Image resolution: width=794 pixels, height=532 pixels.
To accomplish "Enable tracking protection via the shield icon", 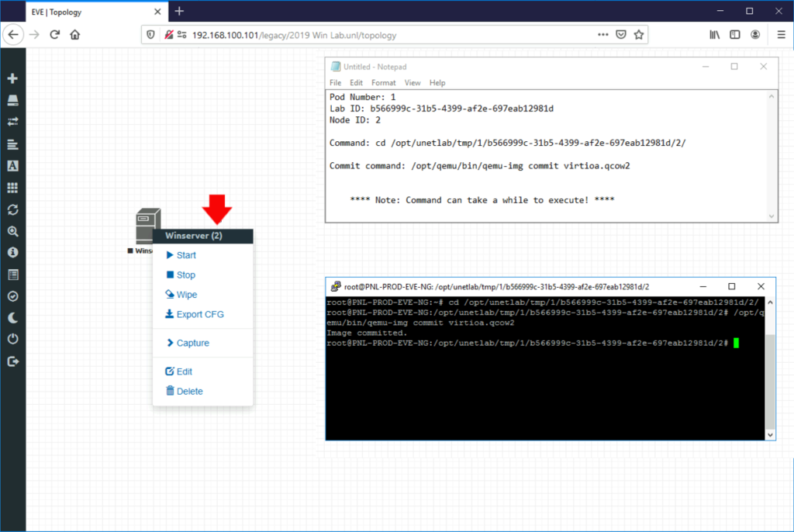I will tap(149, 34).
